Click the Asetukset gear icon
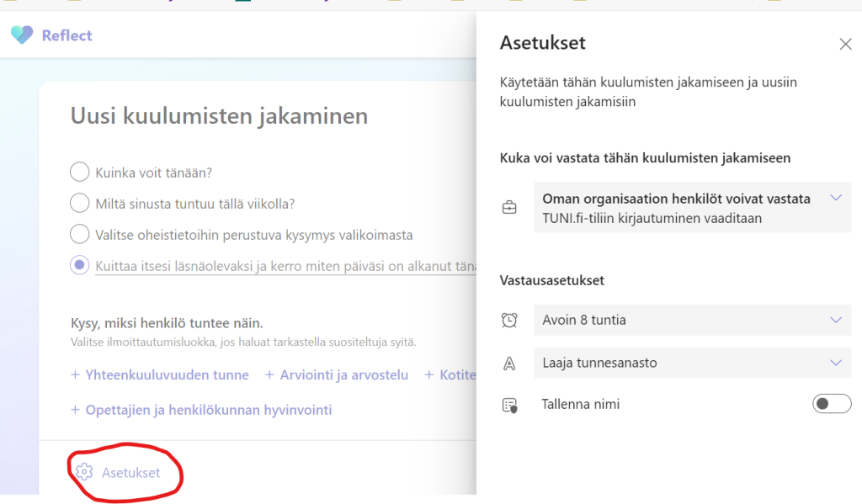 (x=83, y=472)
